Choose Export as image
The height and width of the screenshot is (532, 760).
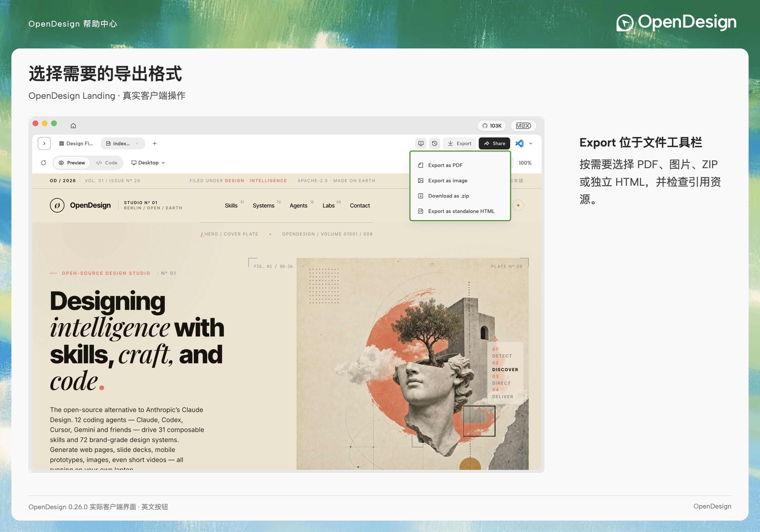click(x=460, y=180)
